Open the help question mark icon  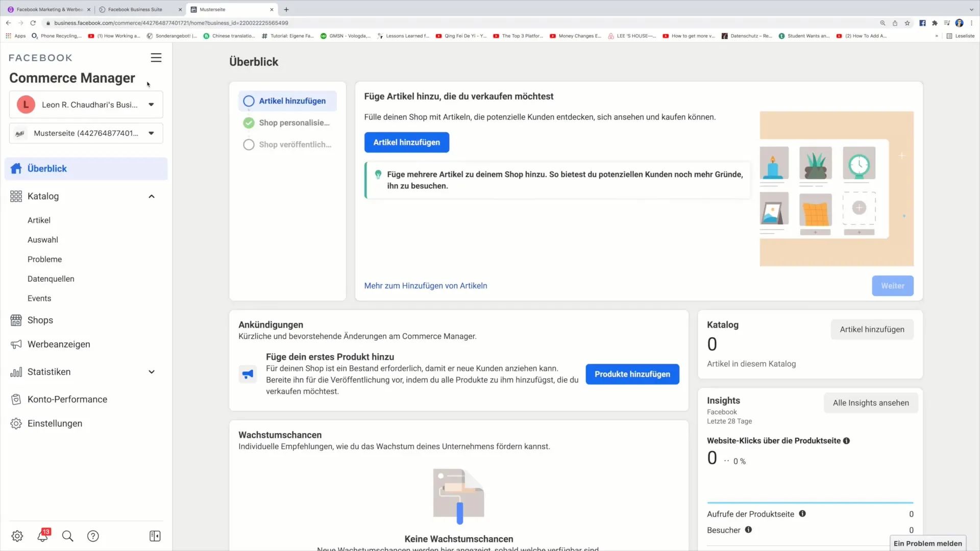point(93,536)
